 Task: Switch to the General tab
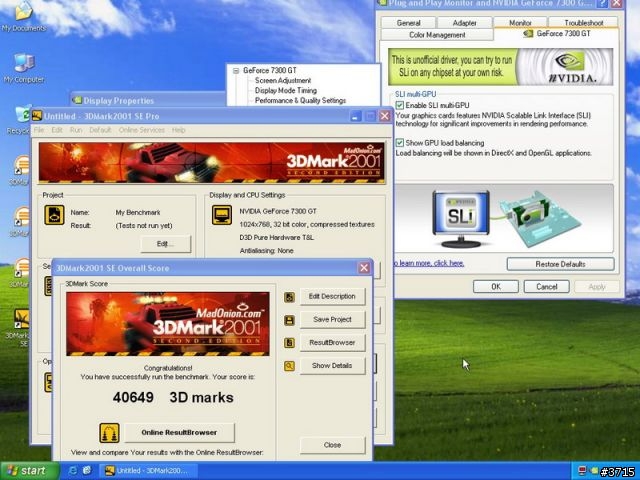point(409,23)
